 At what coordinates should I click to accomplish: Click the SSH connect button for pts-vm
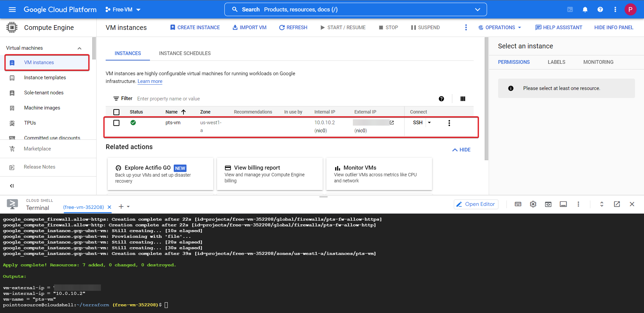tap(418, 123)
